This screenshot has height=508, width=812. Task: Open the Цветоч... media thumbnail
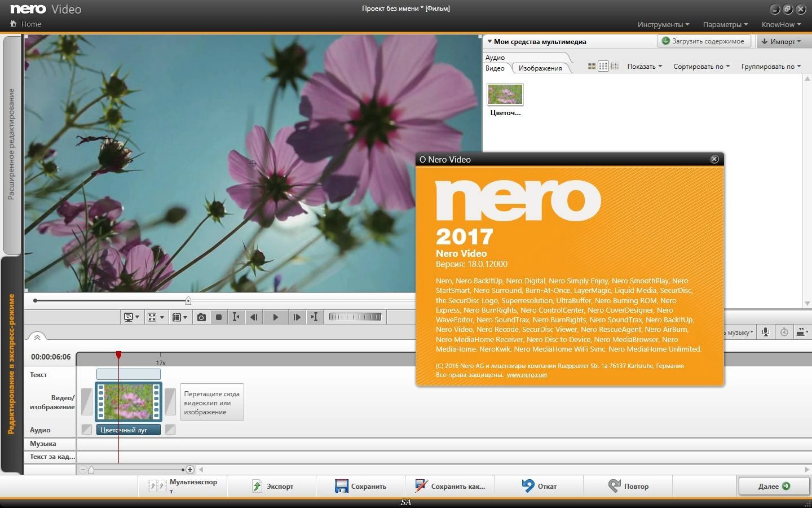[505, 94]
